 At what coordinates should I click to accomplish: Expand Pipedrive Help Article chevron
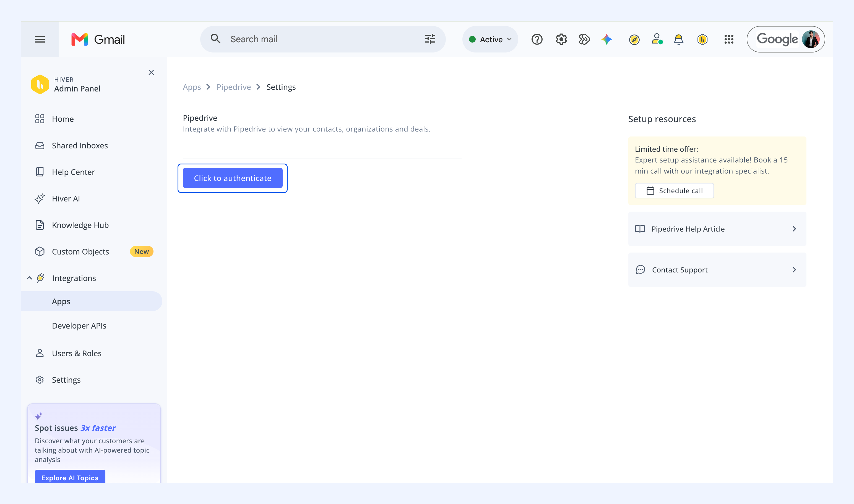point(794,229)
